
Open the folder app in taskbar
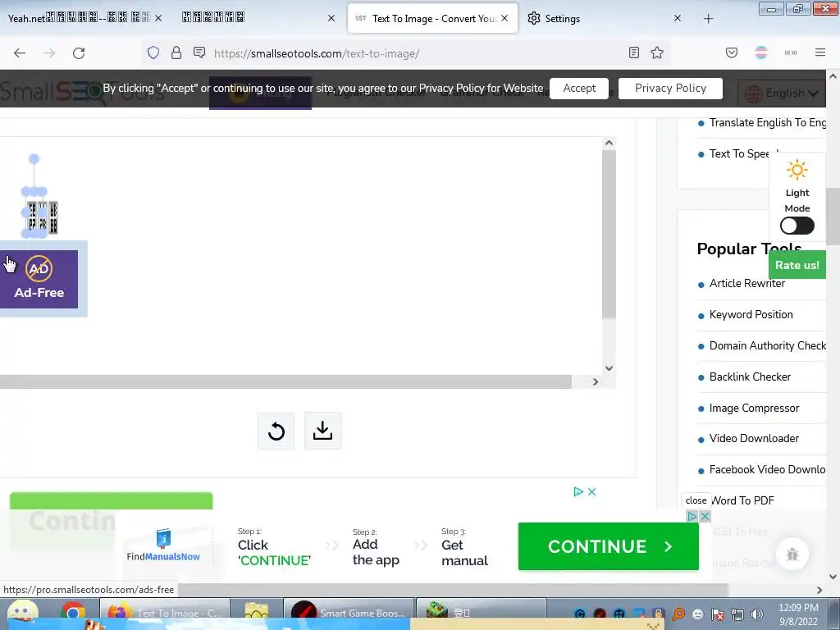[256, 612]
